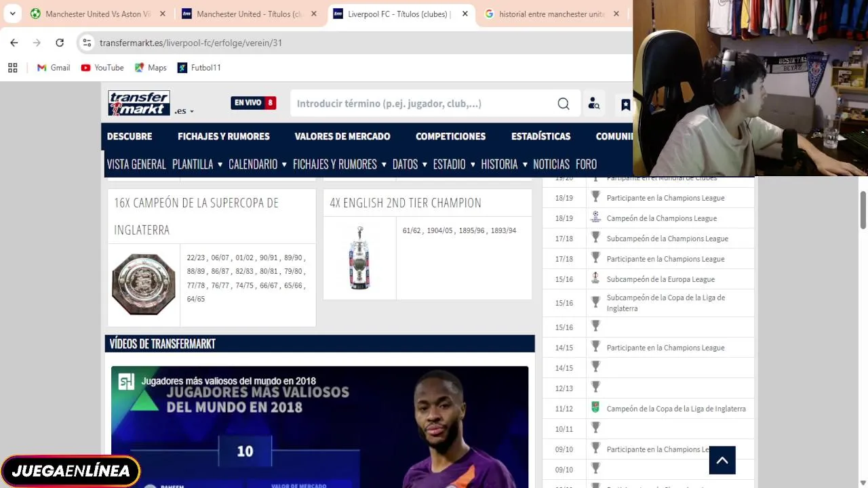Go back with the browser back arrow
868x488 pixels.
coord(14,43)
